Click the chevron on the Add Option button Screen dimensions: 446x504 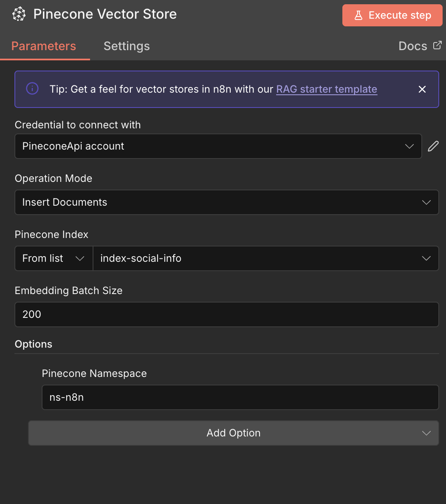click(x=426, y=433)
